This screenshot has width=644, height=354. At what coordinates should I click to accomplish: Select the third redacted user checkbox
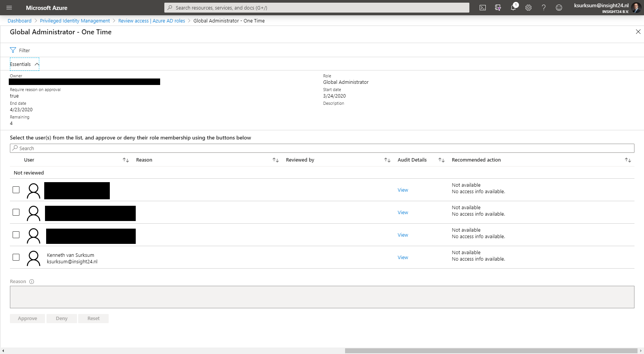[16, 235]
